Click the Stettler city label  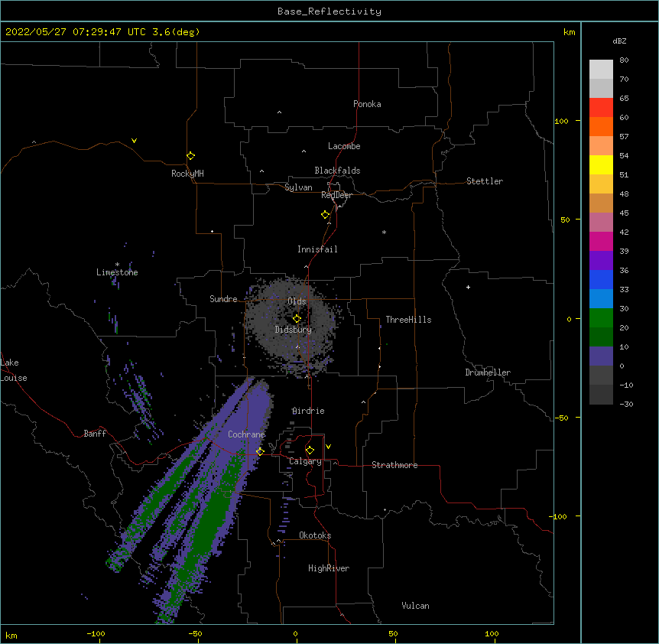pyautogui.click(x=485, y=181)
